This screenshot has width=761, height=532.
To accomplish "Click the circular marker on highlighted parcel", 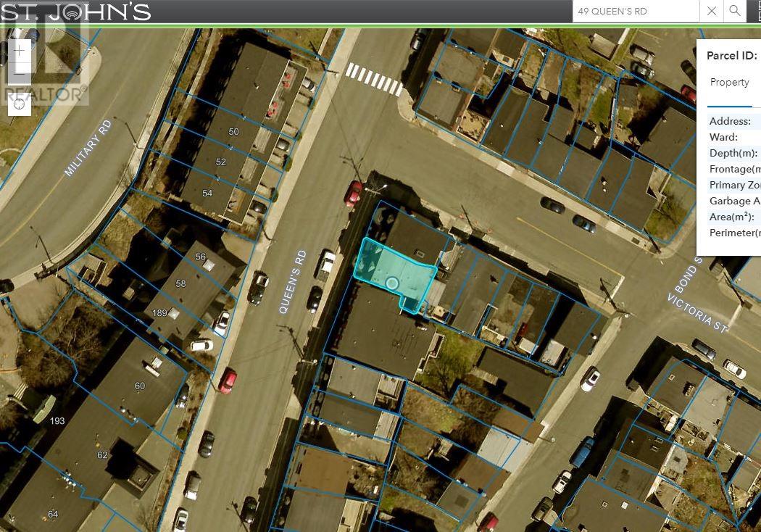I will pos(391,283).
